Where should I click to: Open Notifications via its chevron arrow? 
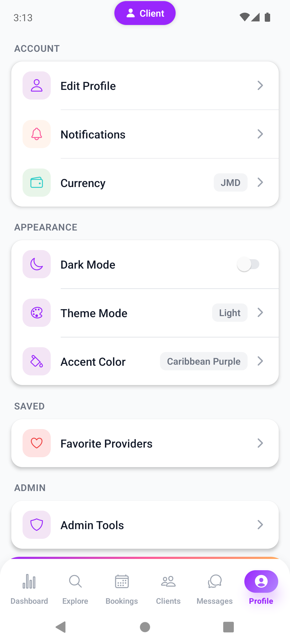pos(260,134)
